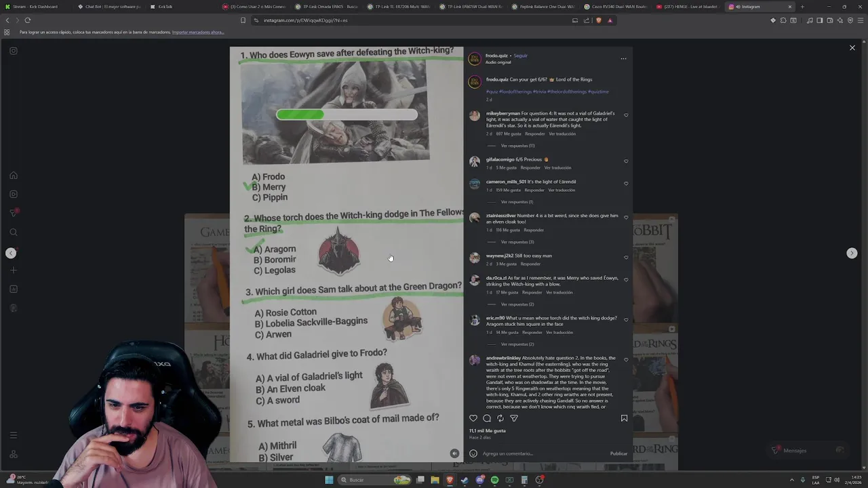Like da.r0ca.zl's comment
868x488 pixels.
(x=626, y=280)
